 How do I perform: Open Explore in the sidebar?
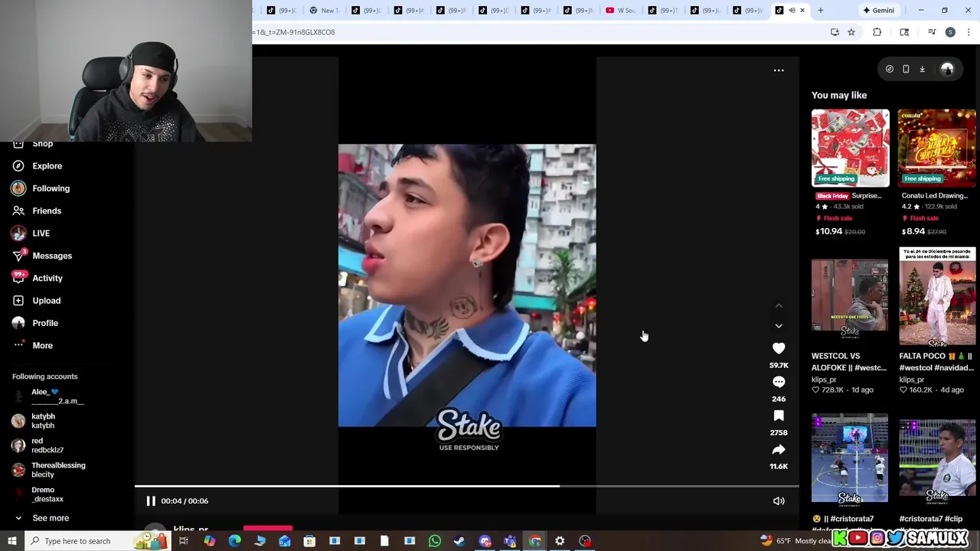47,166
